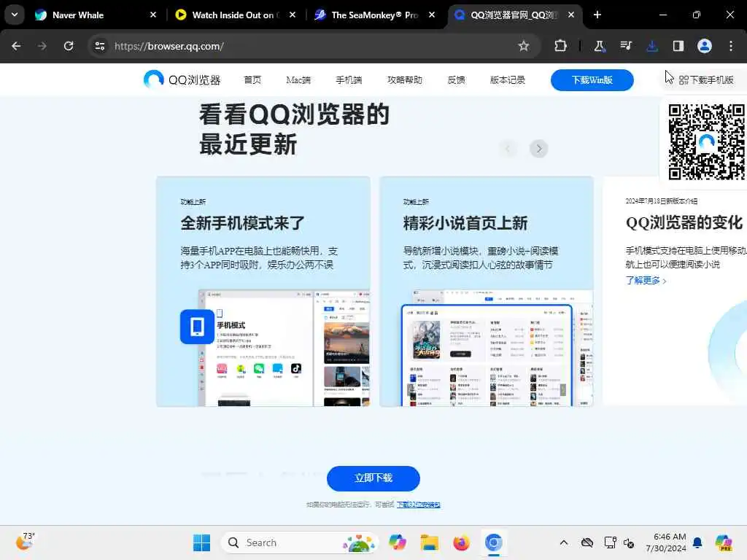Open Firefox from the taskbar

461,542
